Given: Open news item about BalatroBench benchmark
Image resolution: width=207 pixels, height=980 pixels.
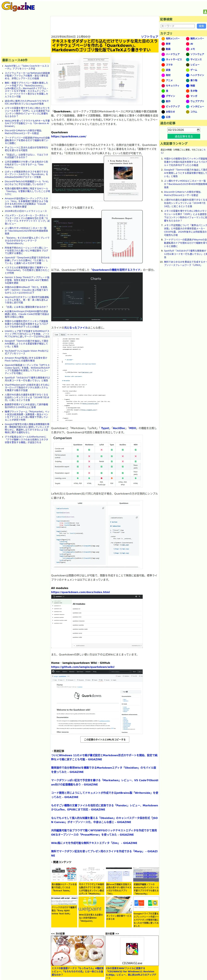Looking at the screenshot, I should [27, 241].
